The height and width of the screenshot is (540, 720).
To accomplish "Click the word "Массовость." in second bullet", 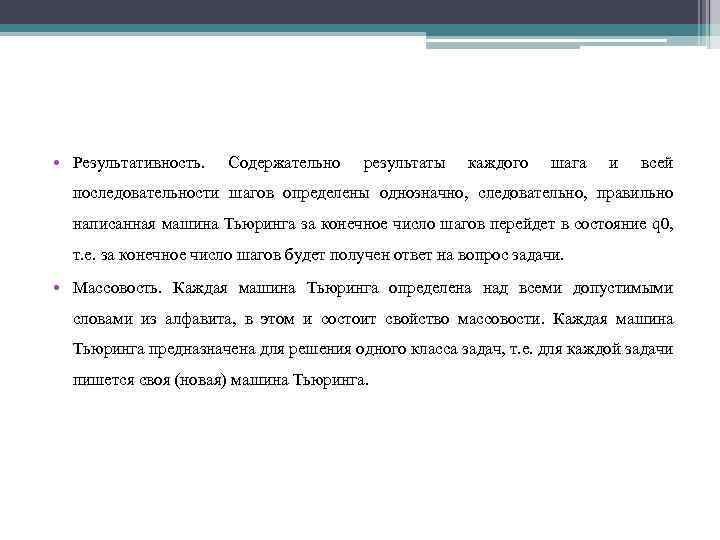I will coord(118,288).
